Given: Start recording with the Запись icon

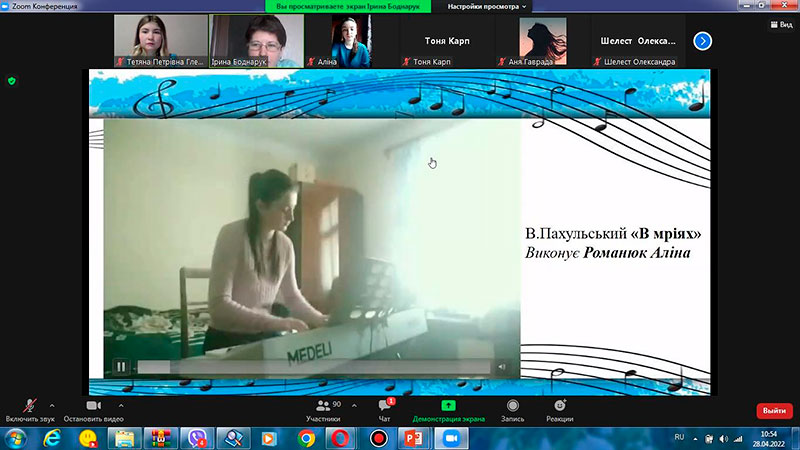Looking at the screenshot, I should coord(513,406).
